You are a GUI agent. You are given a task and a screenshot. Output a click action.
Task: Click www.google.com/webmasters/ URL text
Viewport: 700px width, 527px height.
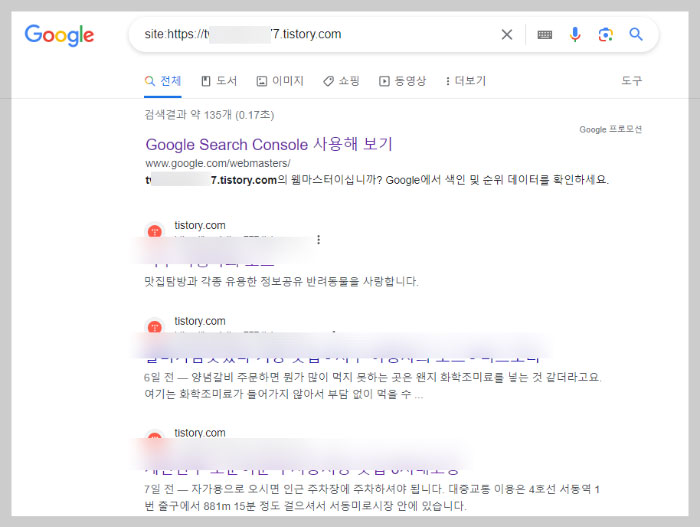click(x=218, y=163)
